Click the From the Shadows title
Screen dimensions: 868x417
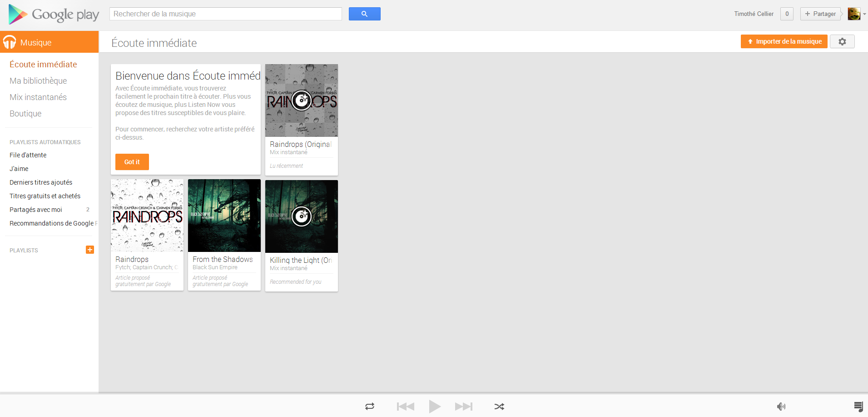click(223, 259)
